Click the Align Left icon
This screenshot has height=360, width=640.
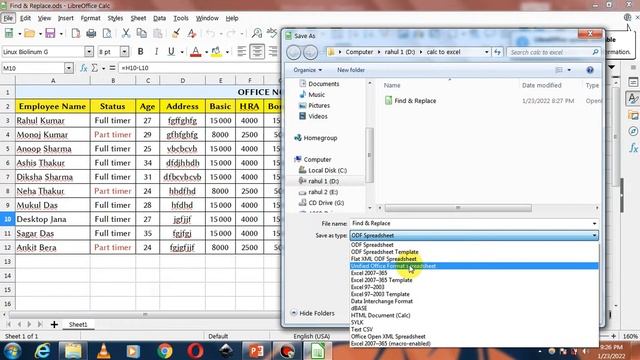242,51
